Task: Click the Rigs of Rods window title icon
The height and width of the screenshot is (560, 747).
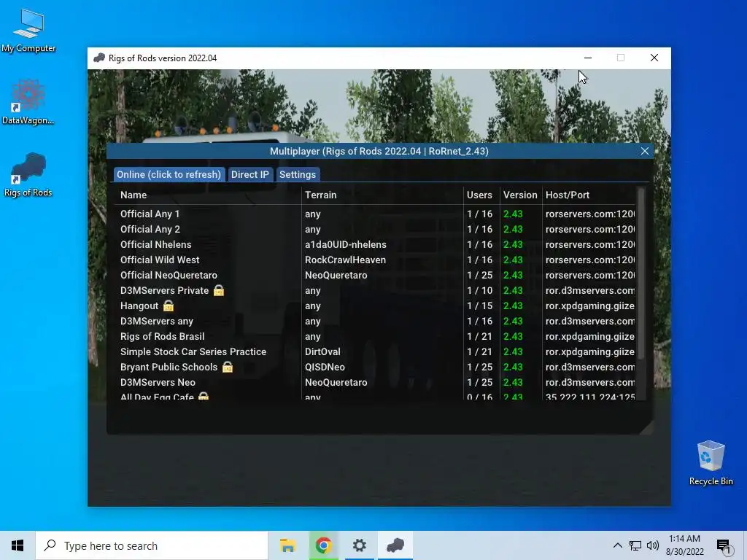Action: coord(99,58)
